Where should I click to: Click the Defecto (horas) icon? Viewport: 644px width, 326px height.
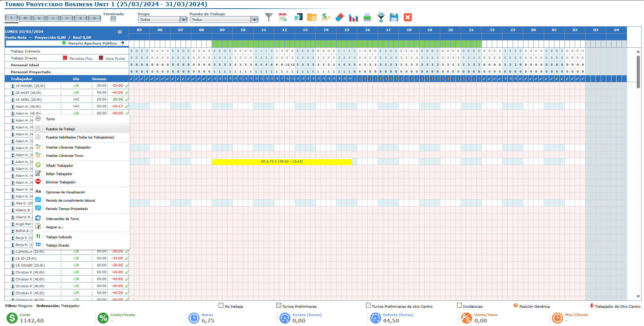coord(376,318)
